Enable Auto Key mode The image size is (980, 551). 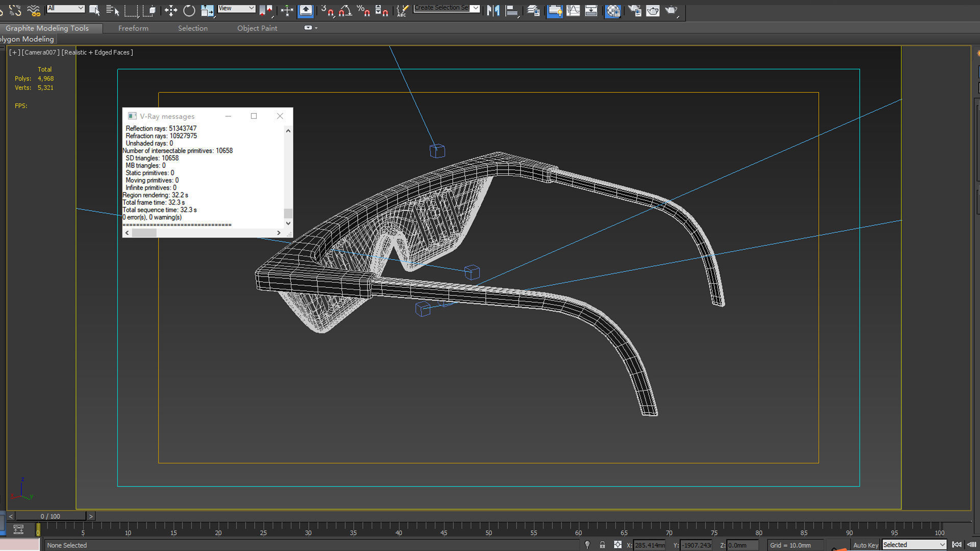865,545
